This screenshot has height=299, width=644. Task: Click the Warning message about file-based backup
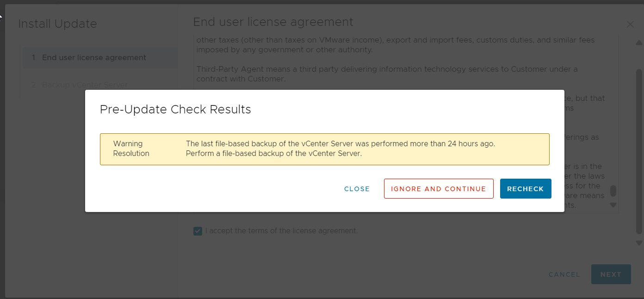point(340,143)
